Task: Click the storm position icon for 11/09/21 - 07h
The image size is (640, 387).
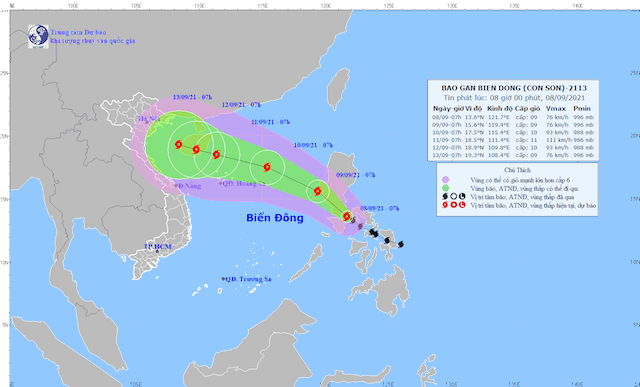Action: [216, 154]
